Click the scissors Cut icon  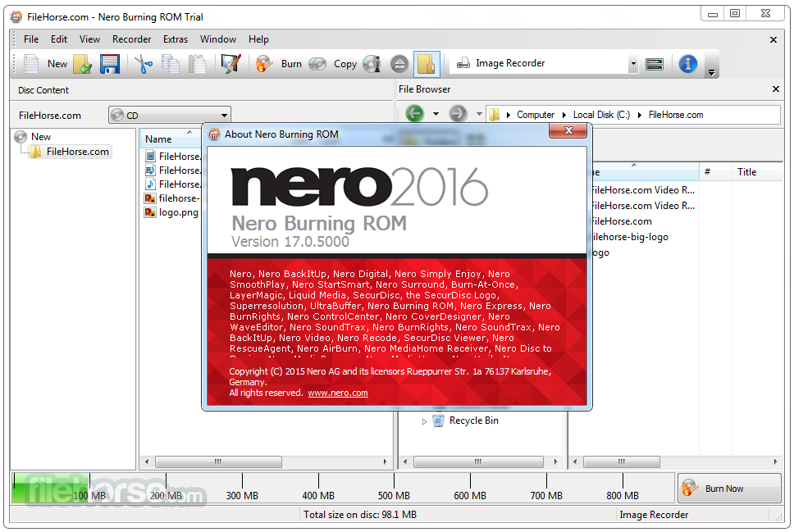(x=144, y=64)
